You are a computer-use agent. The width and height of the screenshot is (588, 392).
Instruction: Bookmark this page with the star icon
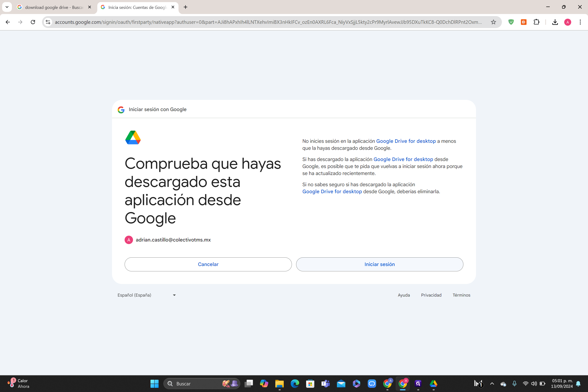493,22
